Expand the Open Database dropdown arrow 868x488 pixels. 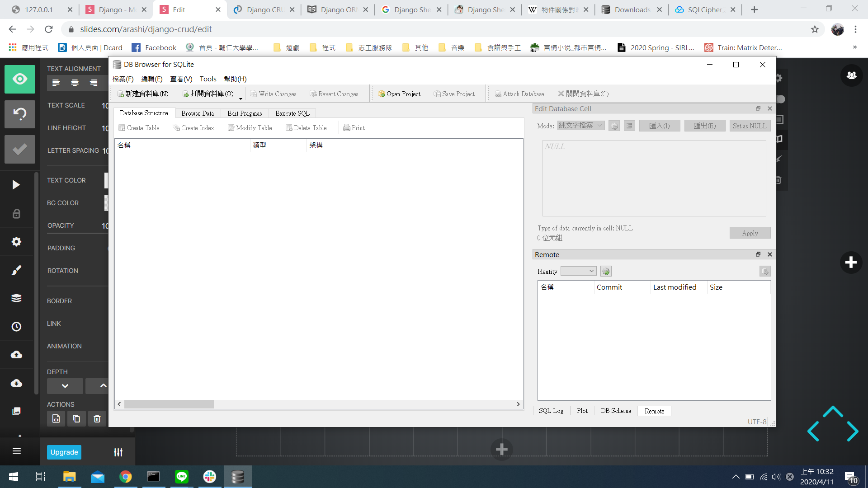[241, 98]
